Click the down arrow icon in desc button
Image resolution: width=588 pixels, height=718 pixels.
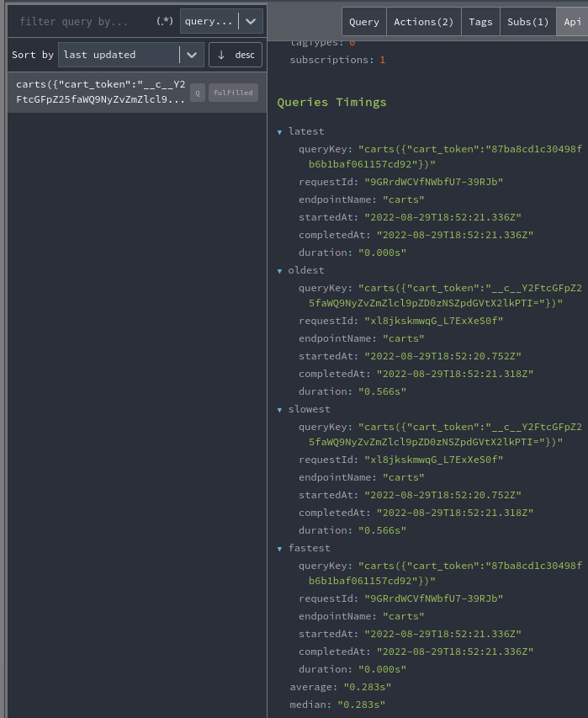(x=221, y=55)
